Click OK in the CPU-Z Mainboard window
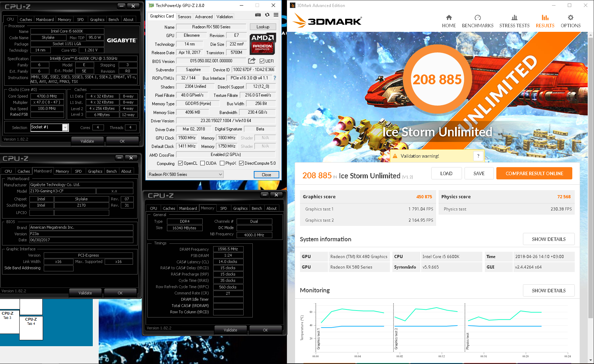 tap(120, 293)
